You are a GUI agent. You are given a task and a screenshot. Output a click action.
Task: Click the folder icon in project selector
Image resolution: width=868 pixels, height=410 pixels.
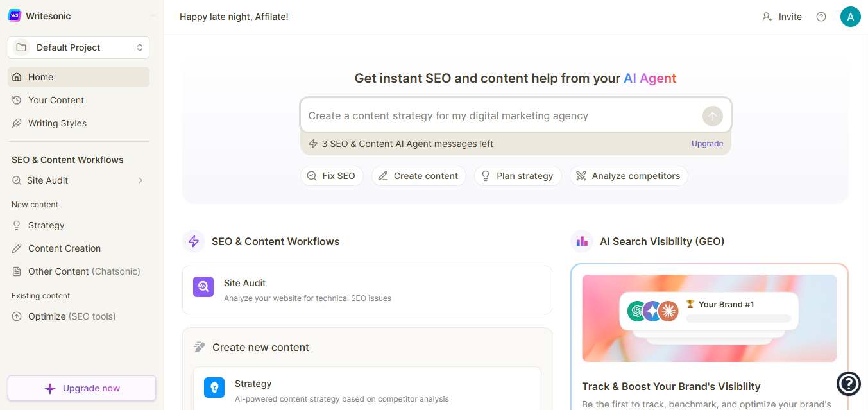pos(21,47)
